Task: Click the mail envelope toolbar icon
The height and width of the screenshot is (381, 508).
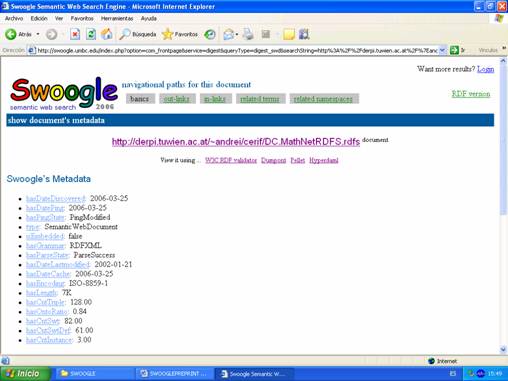Action: click(229, 34)
